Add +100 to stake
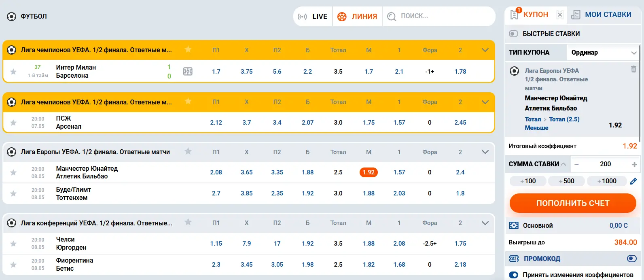Viewport: 644px width, 280px height. point(528,181)
